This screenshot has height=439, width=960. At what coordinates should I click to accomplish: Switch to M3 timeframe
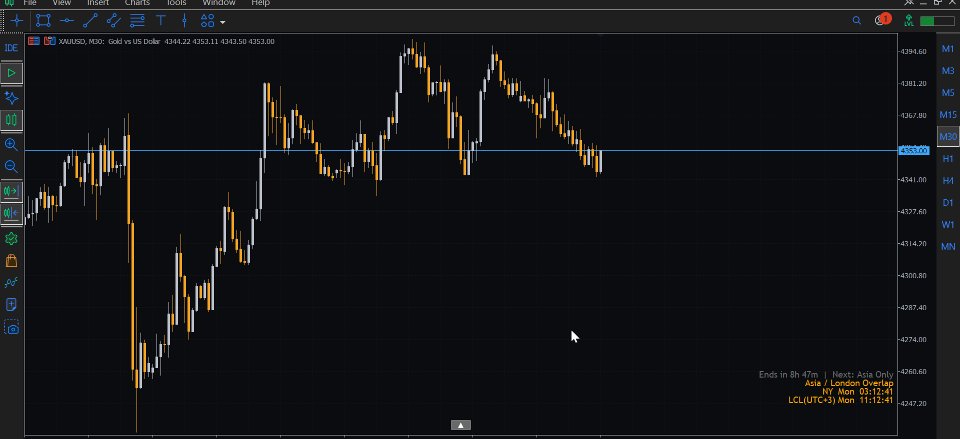click(x=948, y=70)
